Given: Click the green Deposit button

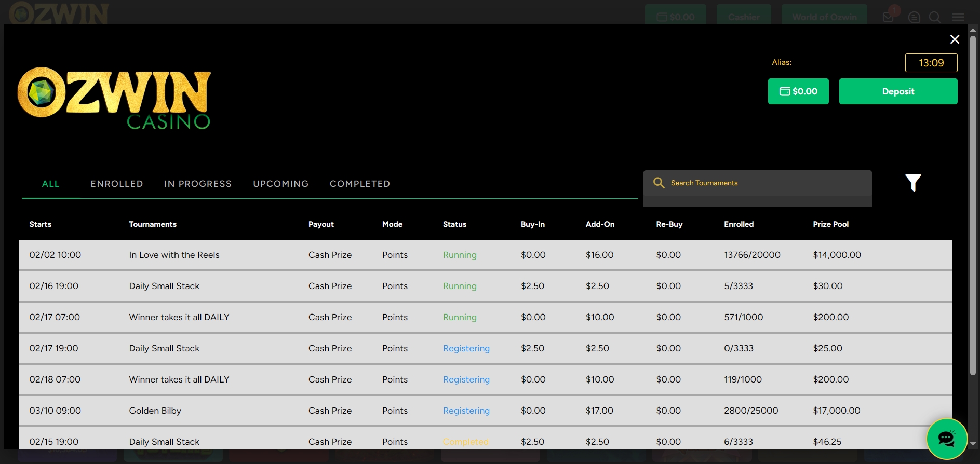Looking at the screenshot, I should point(898,91).
